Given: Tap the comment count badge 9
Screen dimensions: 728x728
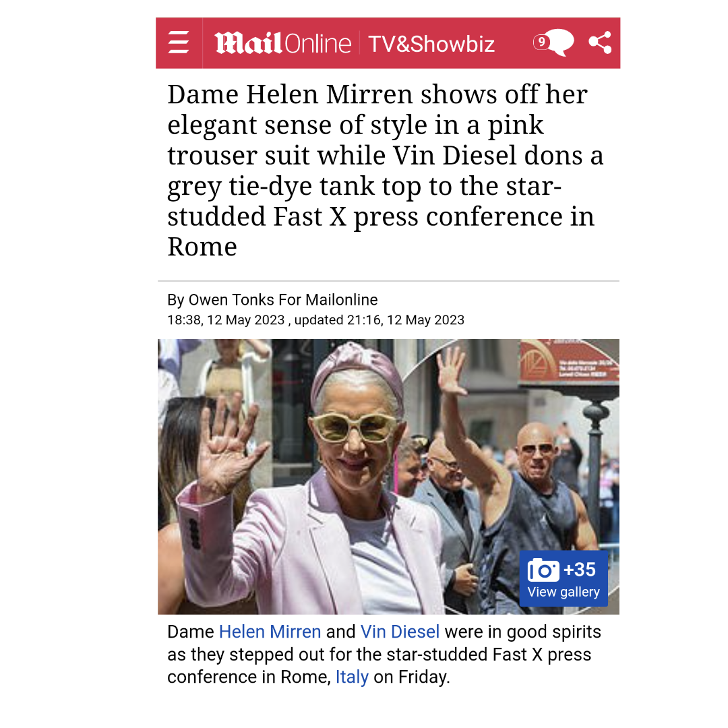Looking at the screenshot, I should (x=541, y=42).
